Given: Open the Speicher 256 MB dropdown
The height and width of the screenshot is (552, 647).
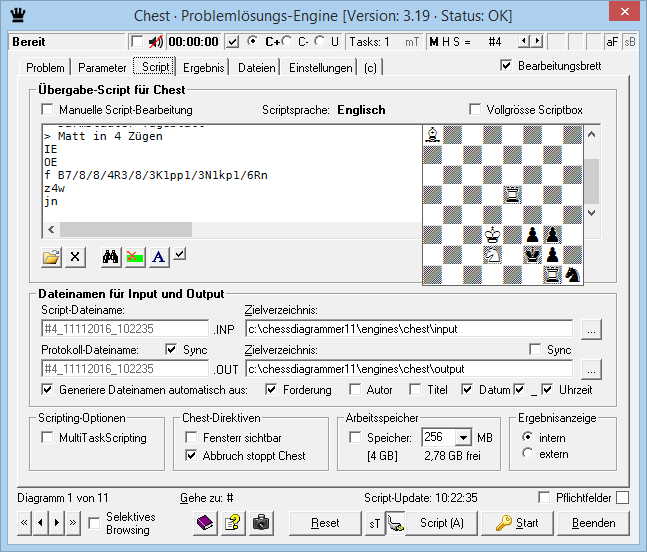Looking at the screenshot, I should click(463, 437).
